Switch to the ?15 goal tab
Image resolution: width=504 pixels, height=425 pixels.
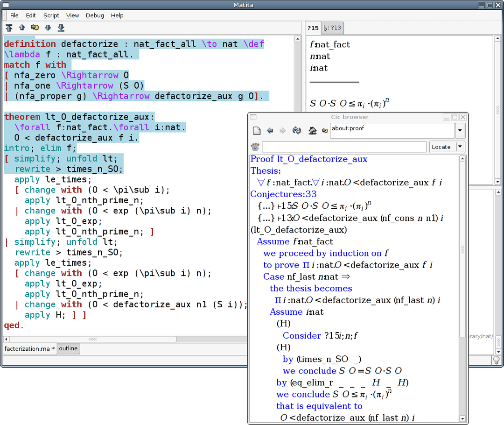(313, 28)
